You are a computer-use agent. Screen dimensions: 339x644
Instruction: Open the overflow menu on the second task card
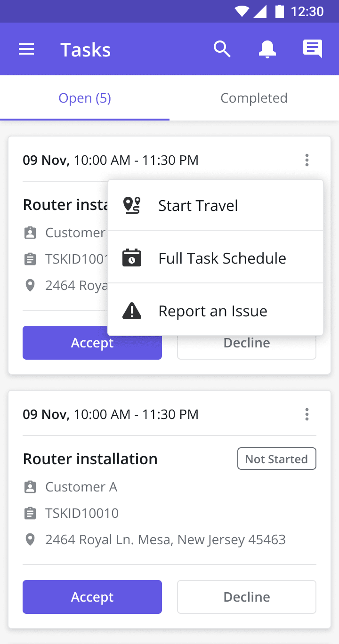pos(307,414)
